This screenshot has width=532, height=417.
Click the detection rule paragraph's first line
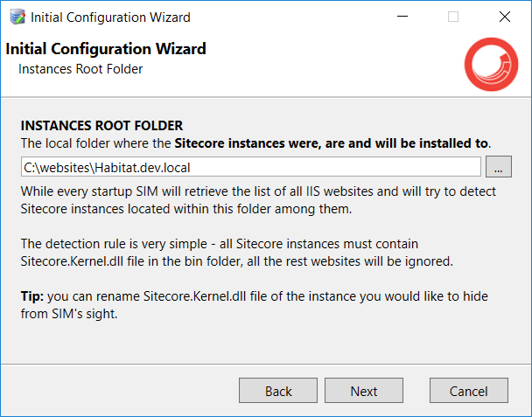tap(219, 244)
